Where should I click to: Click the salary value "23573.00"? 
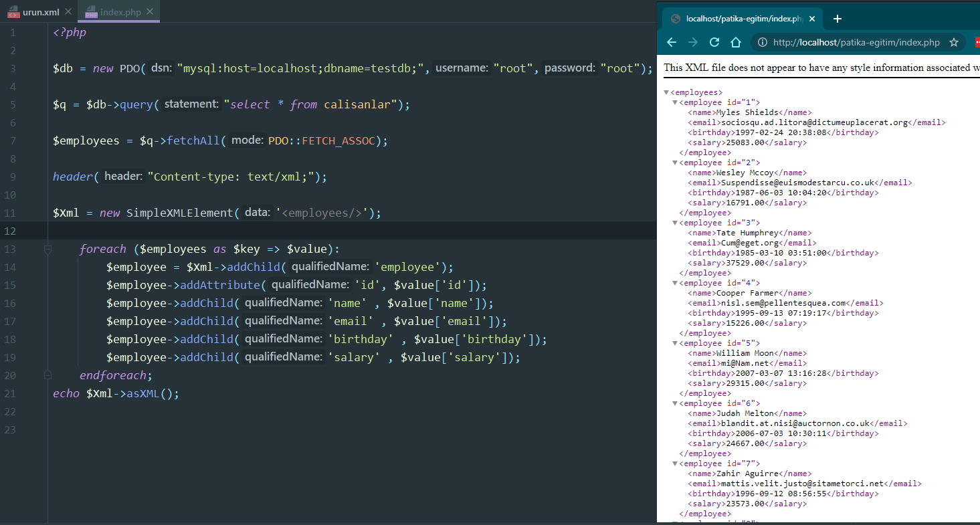click(x=745, y=504)
